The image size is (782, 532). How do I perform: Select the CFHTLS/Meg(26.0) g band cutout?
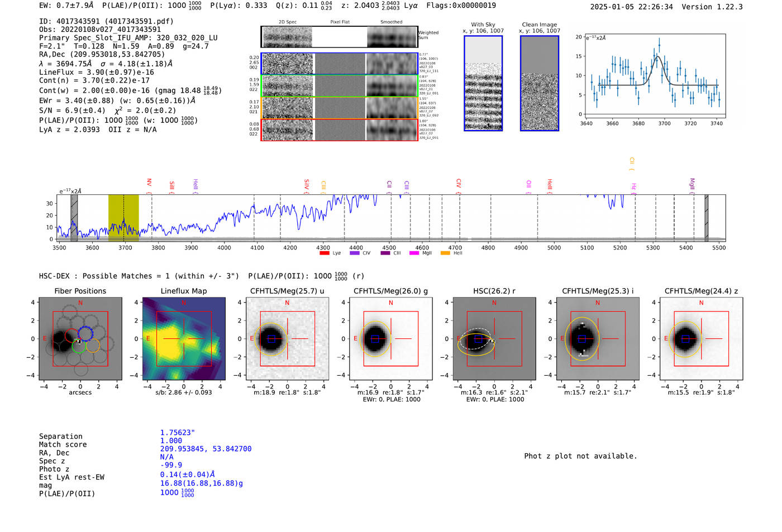click(390, 339)
